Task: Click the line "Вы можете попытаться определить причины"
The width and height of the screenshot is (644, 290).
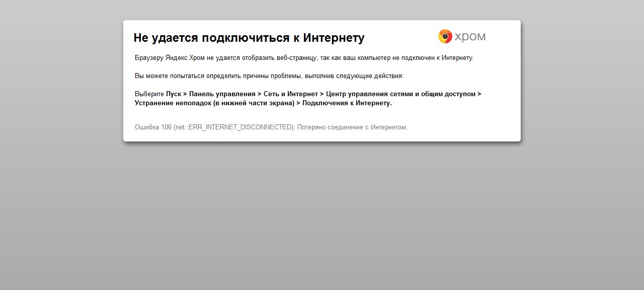Action: [x=269, y=76]
